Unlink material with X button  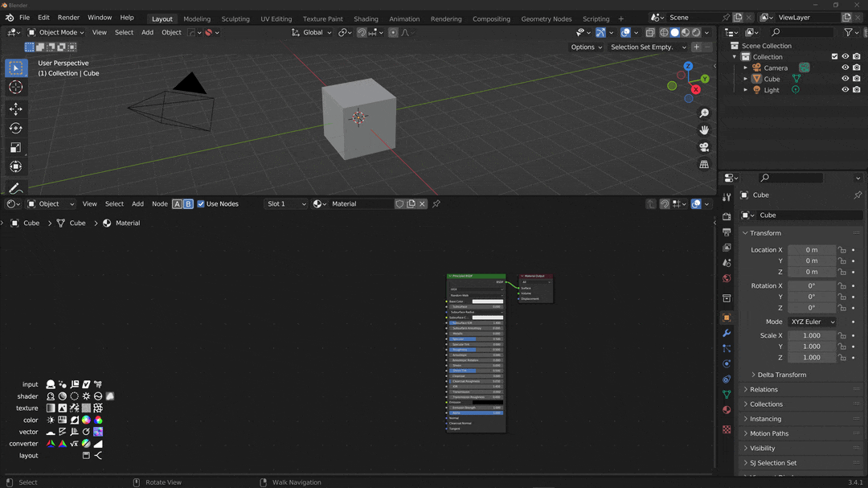423,204
